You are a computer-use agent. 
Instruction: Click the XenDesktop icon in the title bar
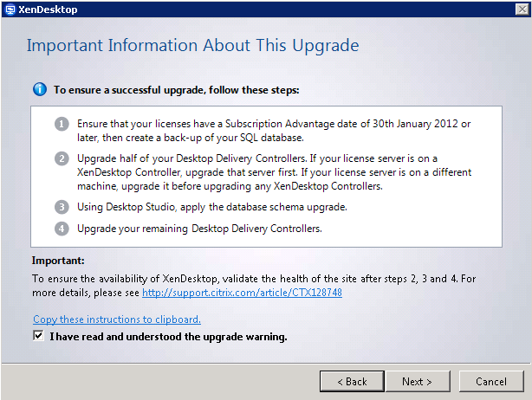(x=9, y=9)
